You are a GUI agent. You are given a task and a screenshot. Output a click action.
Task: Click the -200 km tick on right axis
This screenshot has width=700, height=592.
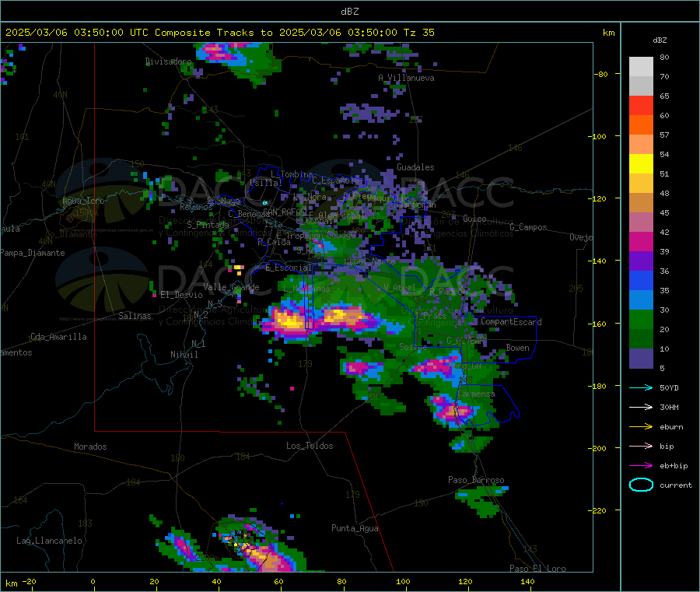(599, 448)
